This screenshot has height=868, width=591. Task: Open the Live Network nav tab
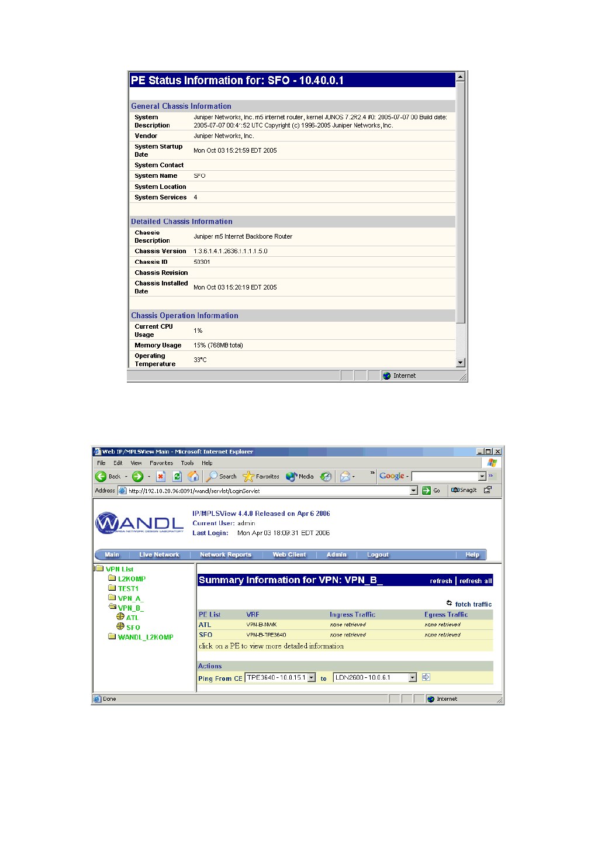159,555
